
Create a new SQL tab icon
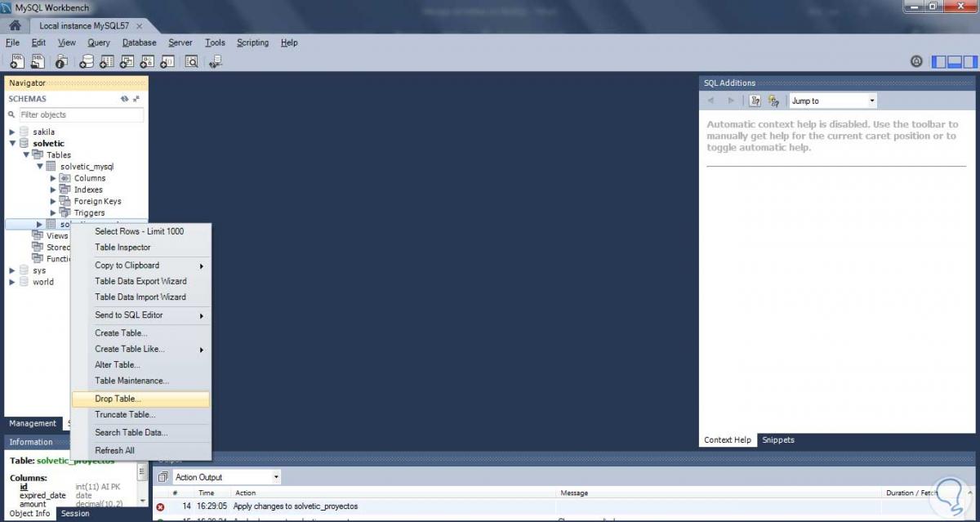click(x=16, y=61)
